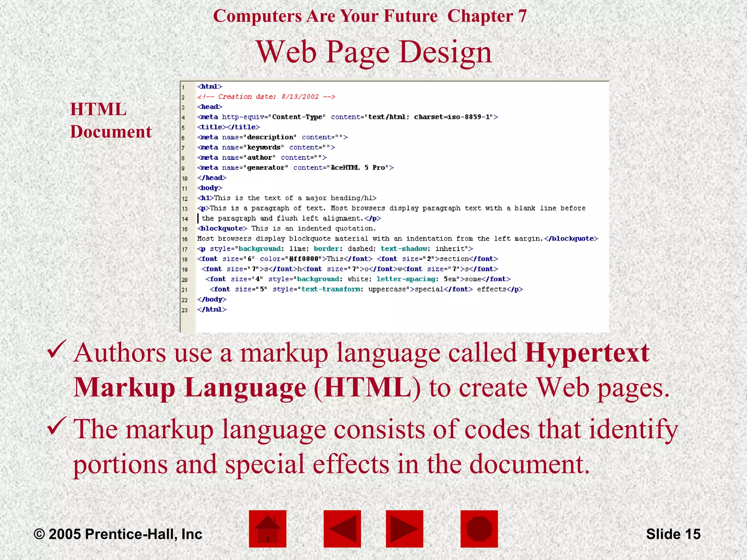Click the '<blockquote> This is an indented quotation.' line
Viewport: 747px width, 560px height.
286,228
